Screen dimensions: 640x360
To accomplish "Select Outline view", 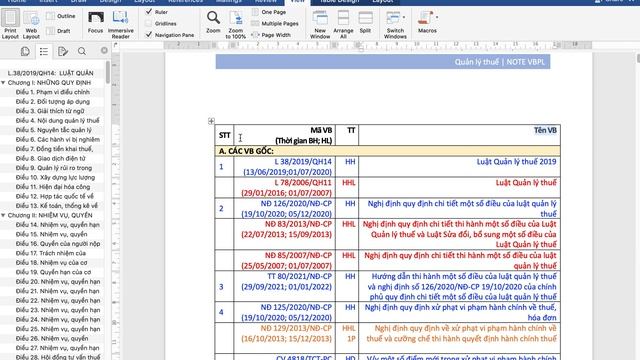I will (x=61, y=16).
